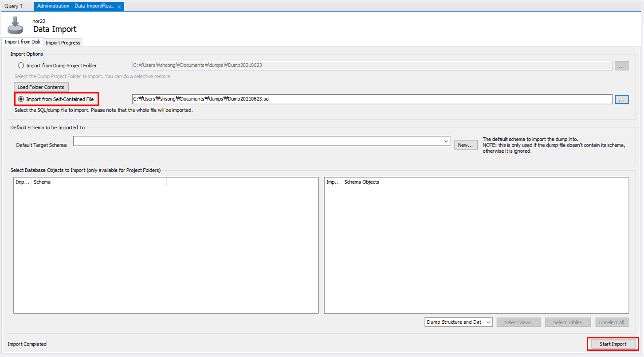Open the Query 1 tab
The width and height of the screenshot is (644, 357).
point(13,7)
